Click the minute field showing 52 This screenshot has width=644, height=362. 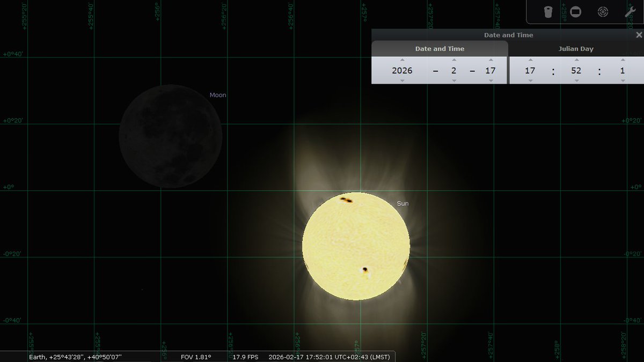[576, 71]
